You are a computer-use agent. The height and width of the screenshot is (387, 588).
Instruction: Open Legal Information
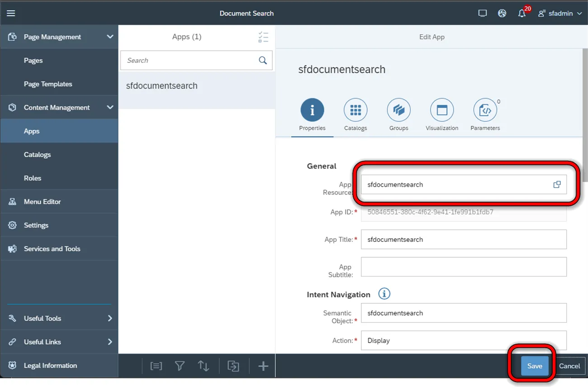(59, 365)
